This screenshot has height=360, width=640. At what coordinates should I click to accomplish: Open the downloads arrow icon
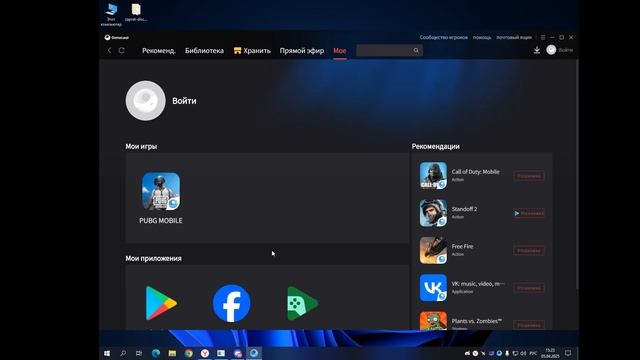[x=537, y=50]
